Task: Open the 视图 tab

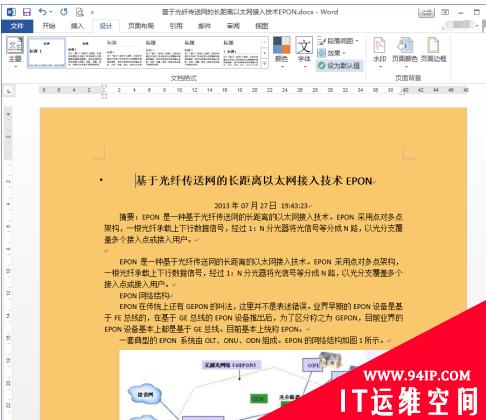Action: 262,26
